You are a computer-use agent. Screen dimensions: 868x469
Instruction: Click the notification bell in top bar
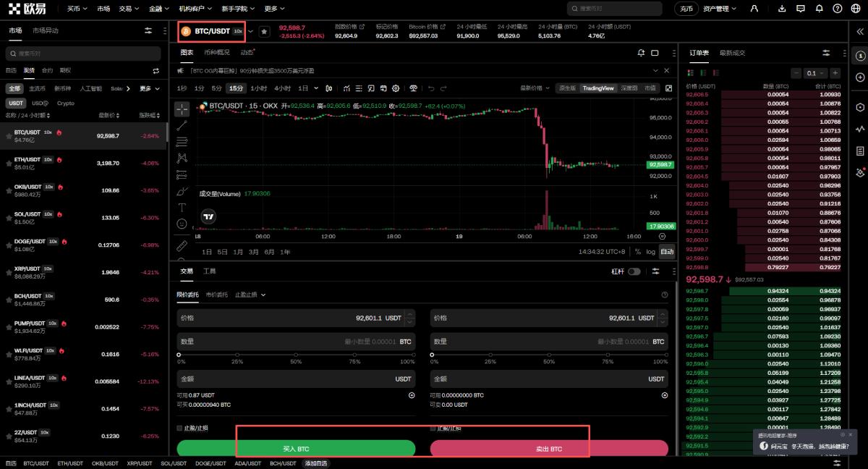pyautogui.click(x=819, y=9)
